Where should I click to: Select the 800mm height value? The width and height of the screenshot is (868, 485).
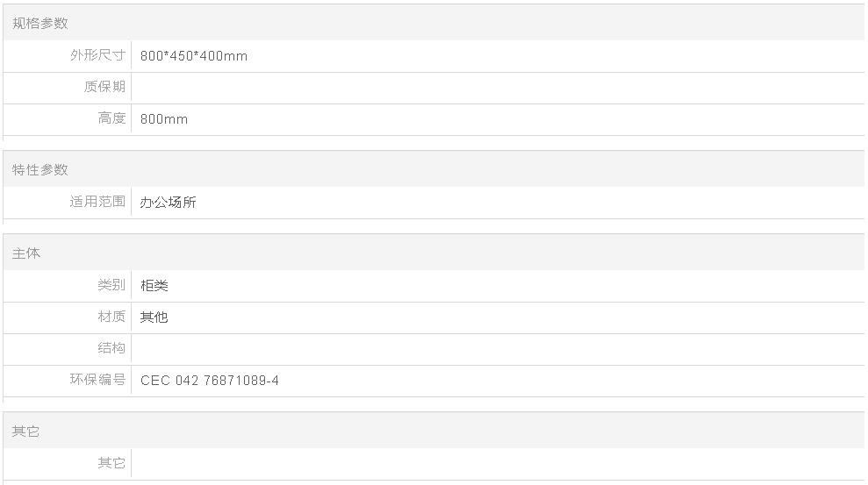[x=164, y=119]
